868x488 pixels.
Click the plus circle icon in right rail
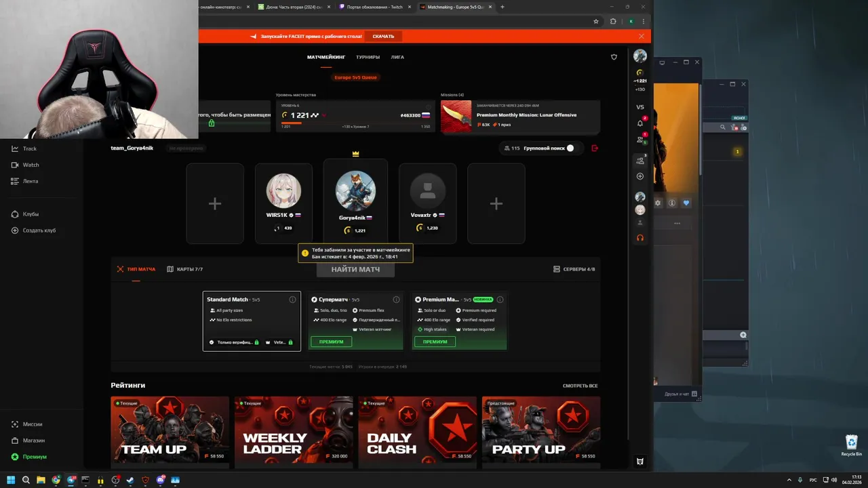639,176
